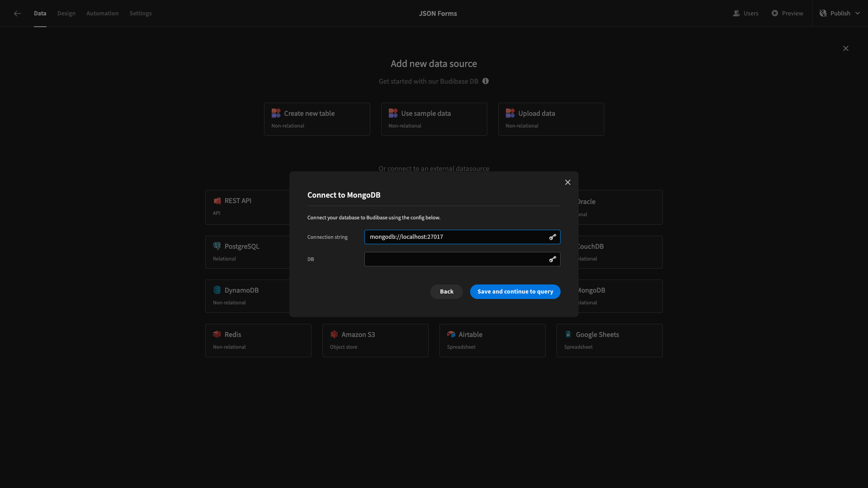868x488 pixels.
Task: Choose the Use sample data card
Action: (434, 119)
